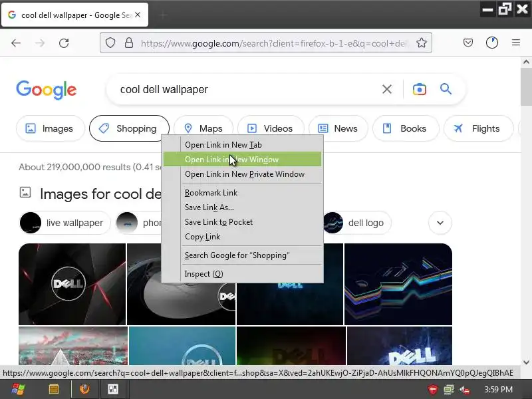
Task: Open the network tray icon
Action: tap(449, 390)
